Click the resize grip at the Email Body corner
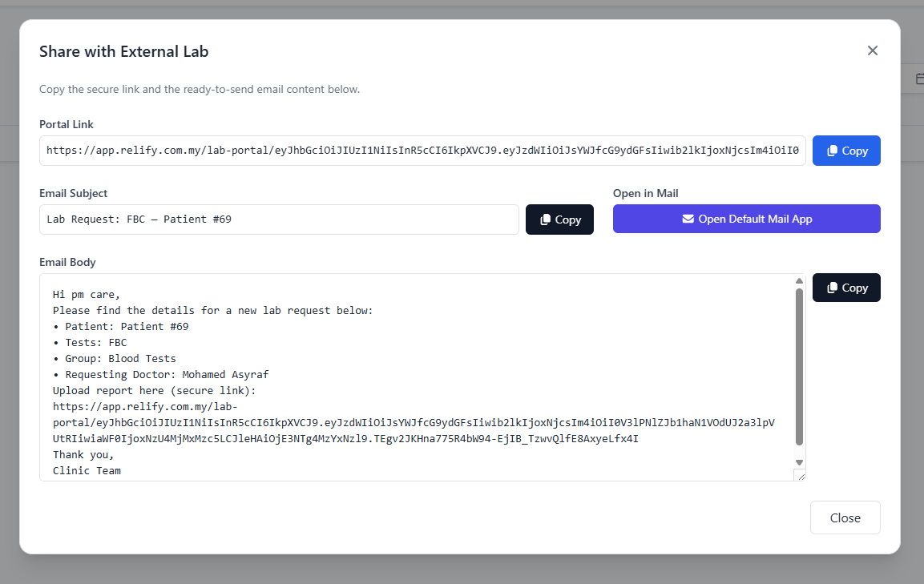Image resolution: width=924 pixels, height=584 pixels. [x=803, y=475]
